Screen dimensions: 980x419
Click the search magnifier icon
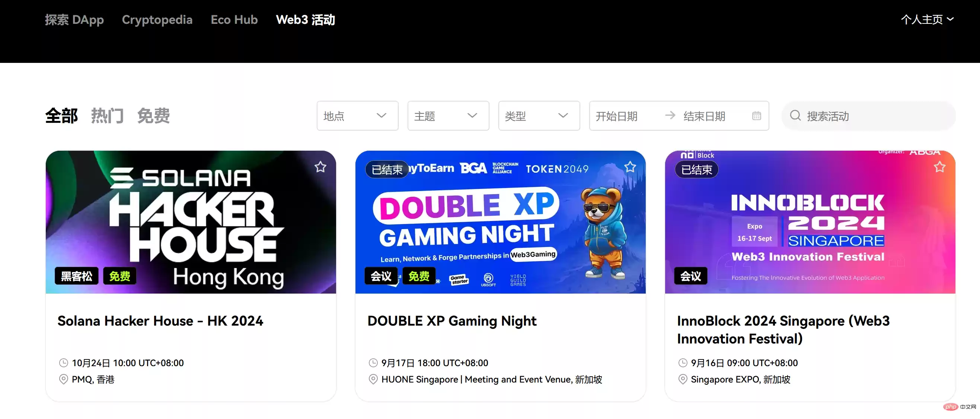tap(795, 116)
